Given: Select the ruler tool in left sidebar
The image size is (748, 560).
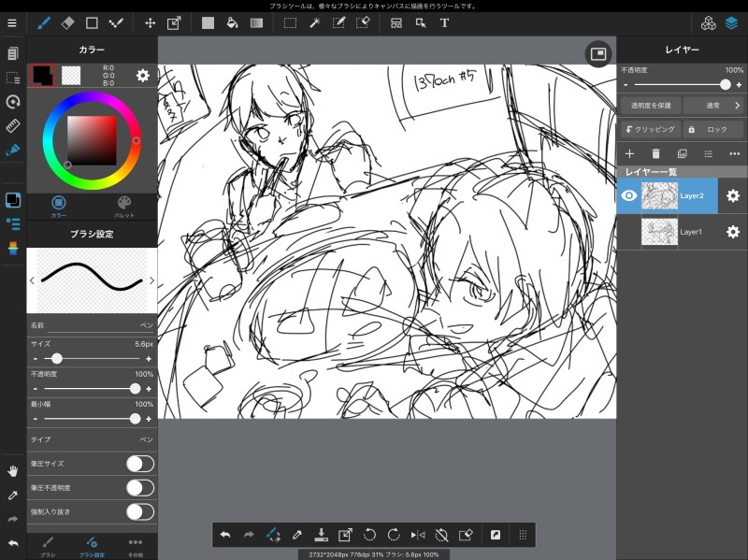Looking at the screenshot, I should coord(13,126).
